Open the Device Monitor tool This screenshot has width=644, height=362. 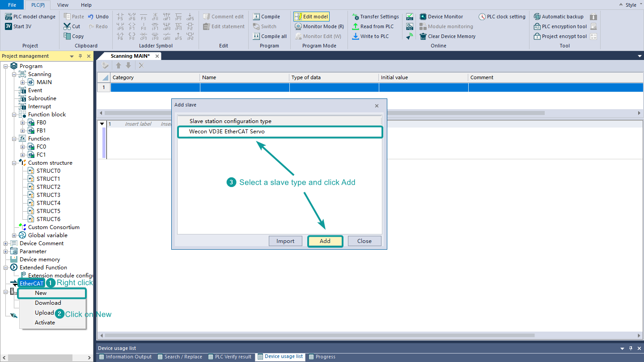423,17
